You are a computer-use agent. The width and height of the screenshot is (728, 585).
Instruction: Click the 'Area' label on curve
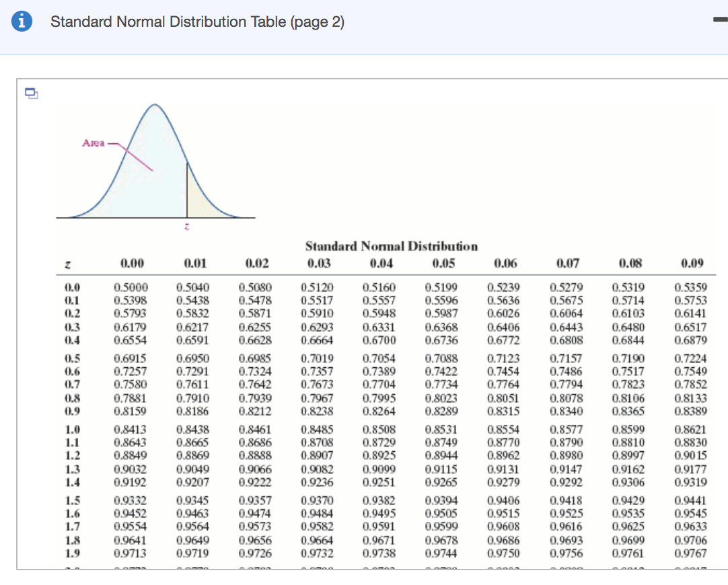click(94, 143)
